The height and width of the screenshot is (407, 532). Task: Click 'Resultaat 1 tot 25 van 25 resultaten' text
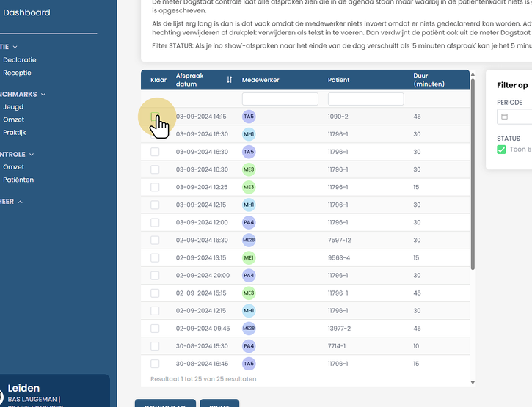(203, 379)
